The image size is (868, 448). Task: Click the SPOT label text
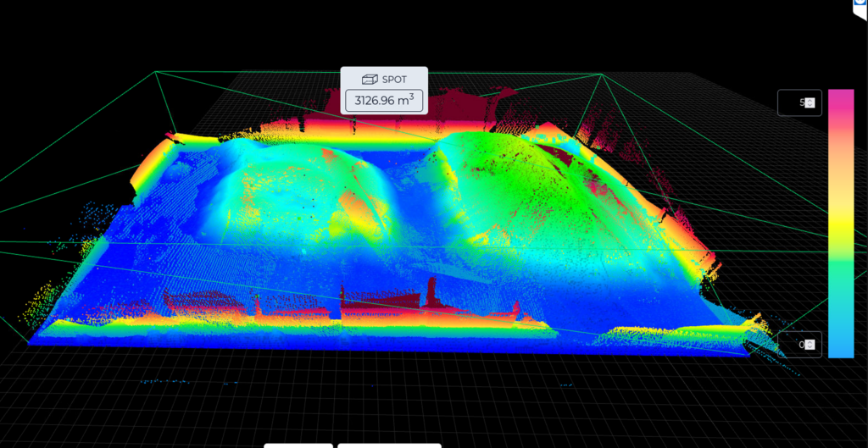point(393,80)
